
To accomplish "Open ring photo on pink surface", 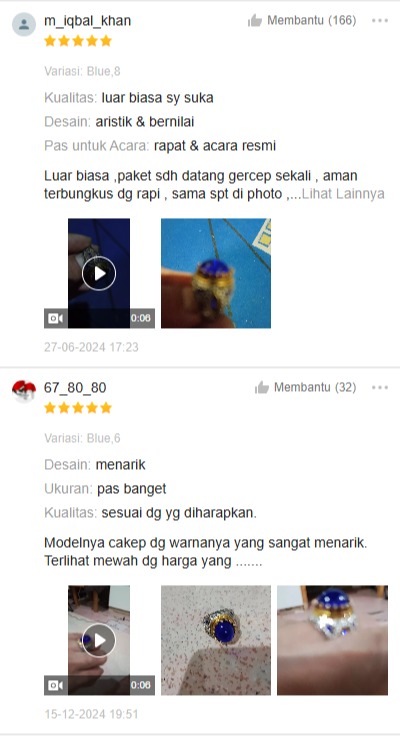I will pos(332,640).
